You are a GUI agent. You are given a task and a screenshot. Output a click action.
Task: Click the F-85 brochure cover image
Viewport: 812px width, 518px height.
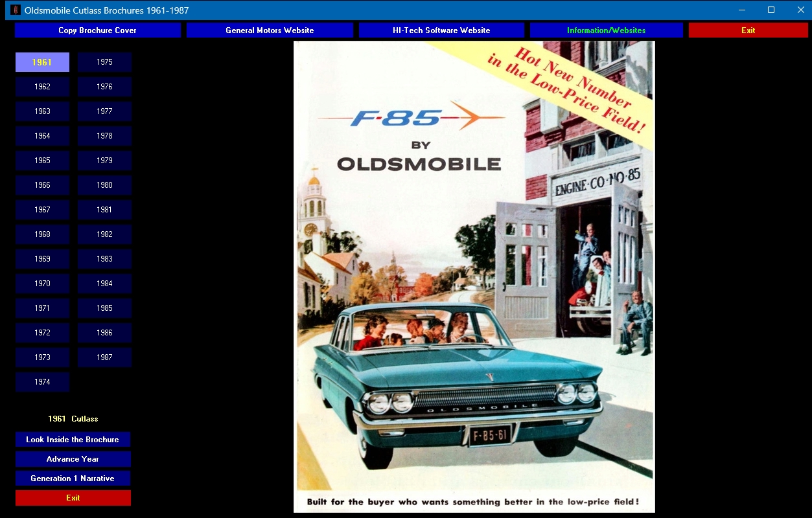[x=474, y=276]
